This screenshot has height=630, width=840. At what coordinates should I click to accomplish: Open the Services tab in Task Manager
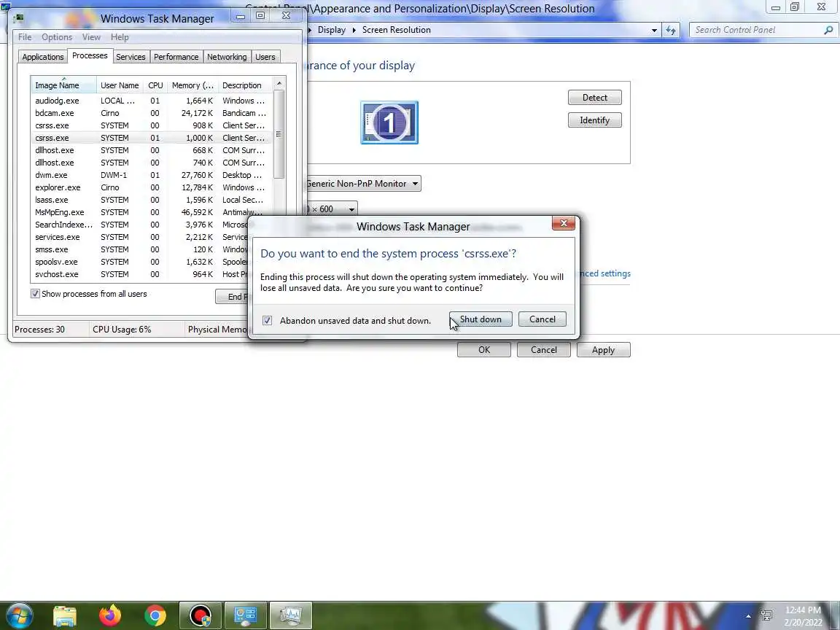pyautogui.click(x=131, y=57)
